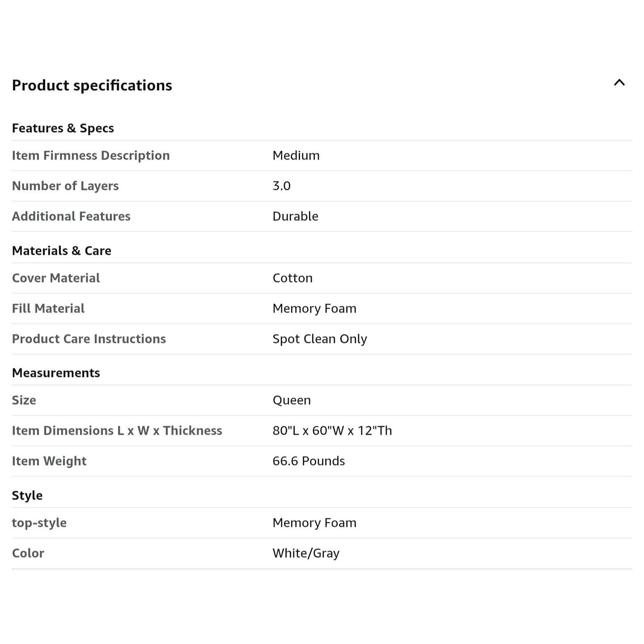Select the Cotton cover material value

point(292,278)
